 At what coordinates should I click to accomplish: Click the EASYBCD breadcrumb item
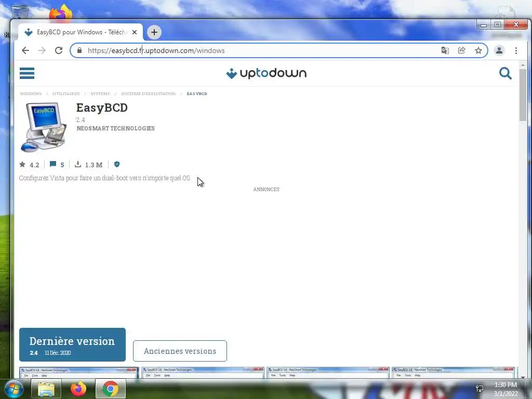click(197, 94)
